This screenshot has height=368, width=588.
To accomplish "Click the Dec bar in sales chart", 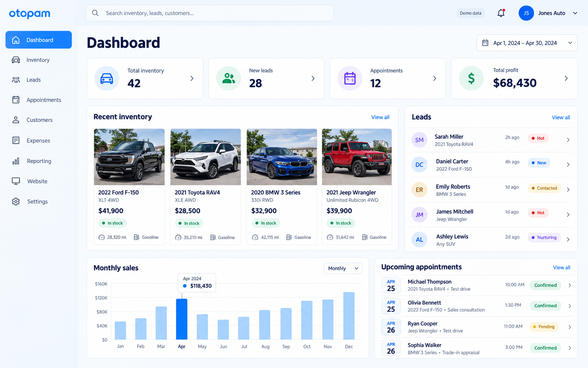I will [x=349, y=316].
